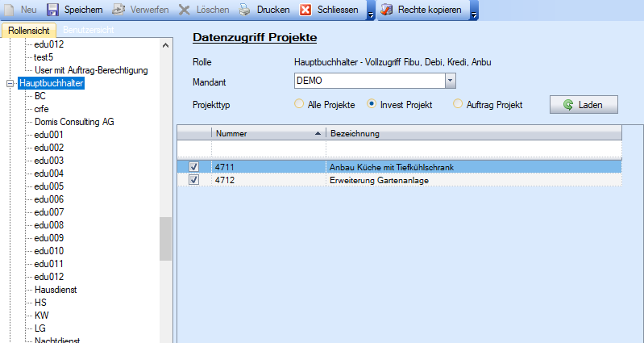
Task: Select test5 in the tree
Action: coord(44,57)
